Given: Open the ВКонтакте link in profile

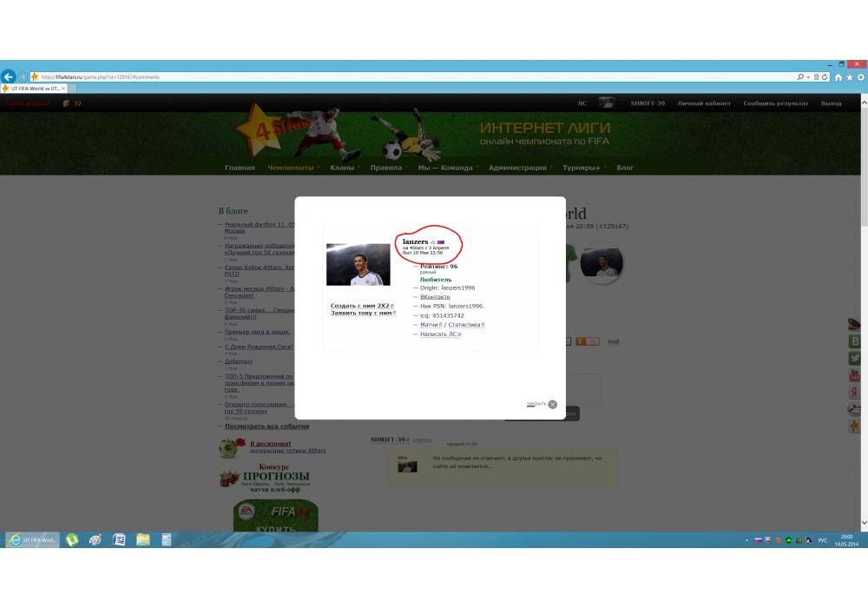Looking at the screenshot, I should coord(435,297).
